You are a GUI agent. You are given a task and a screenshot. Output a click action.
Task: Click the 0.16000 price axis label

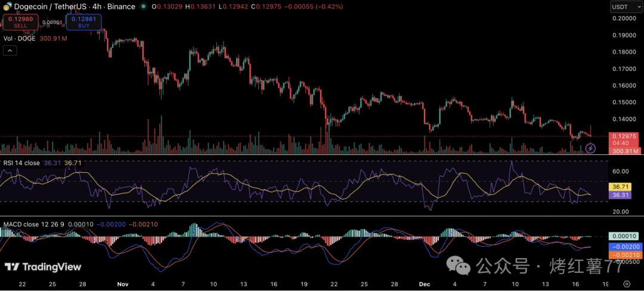624,85
